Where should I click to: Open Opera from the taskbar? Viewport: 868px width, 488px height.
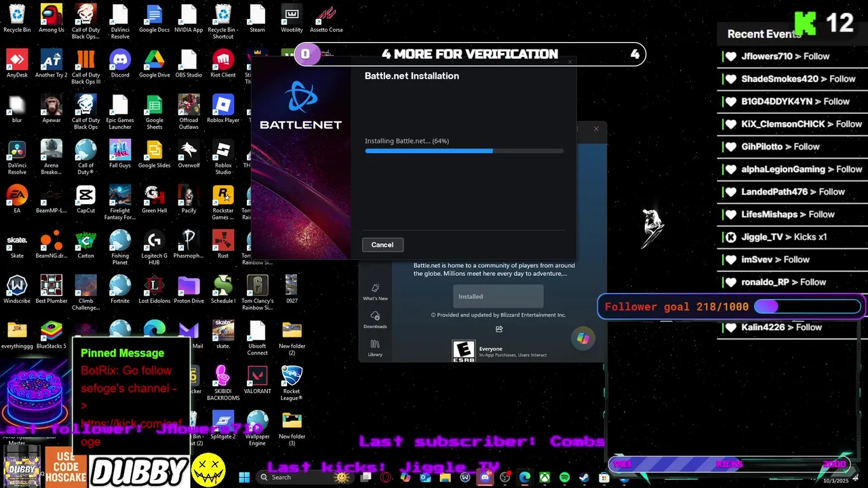tap(386, 477)
